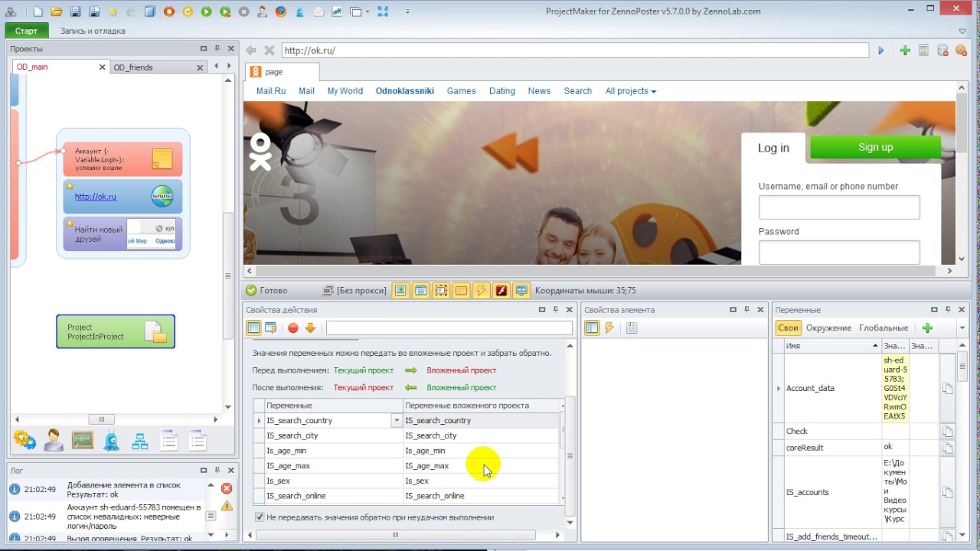Viewport: 980px width, 551px height.
Task: Open the blue monster icon below project canvas
Action: coord(112,440)
